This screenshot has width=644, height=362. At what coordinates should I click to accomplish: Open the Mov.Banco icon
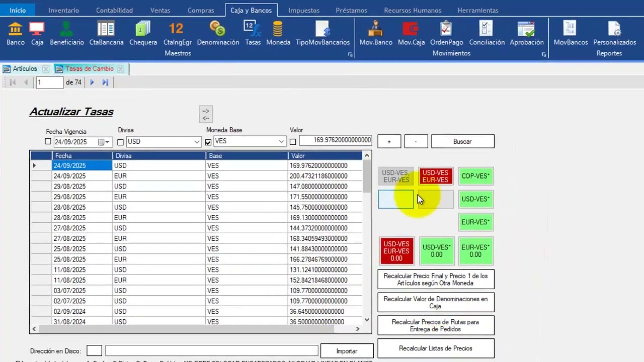click(376, 33)
